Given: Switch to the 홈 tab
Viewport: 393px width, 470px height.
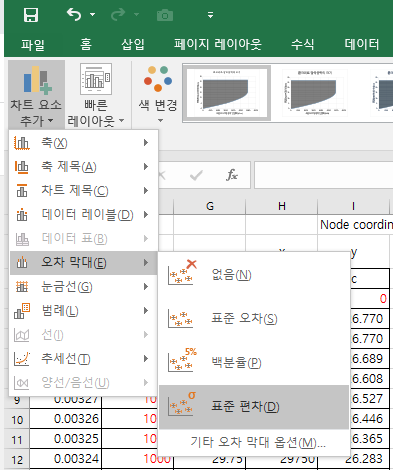Looking at the screenshot, I should 86,44.
